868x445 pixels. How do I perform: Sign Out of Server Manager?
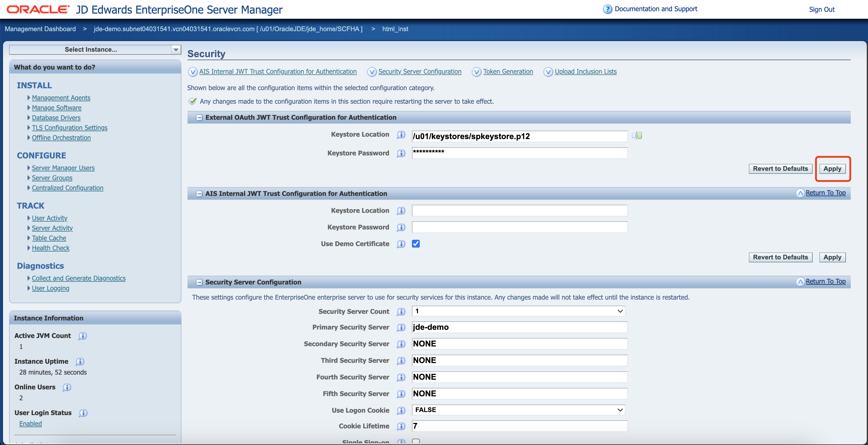click(x=821, y=9)
